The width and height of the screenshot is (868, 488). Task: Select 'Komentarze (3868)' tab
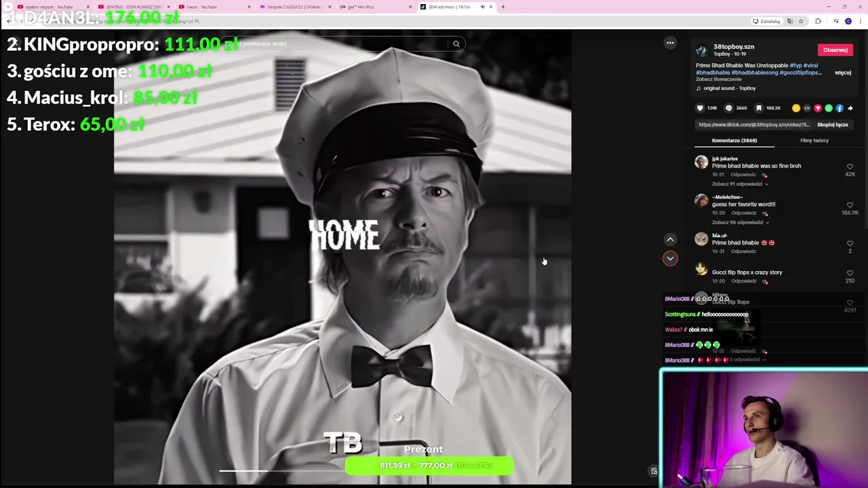coord(734,140)
